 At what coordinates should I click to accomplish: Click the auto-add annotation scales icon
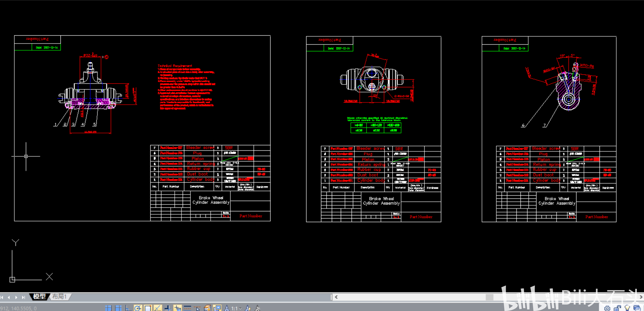point(258,308)
